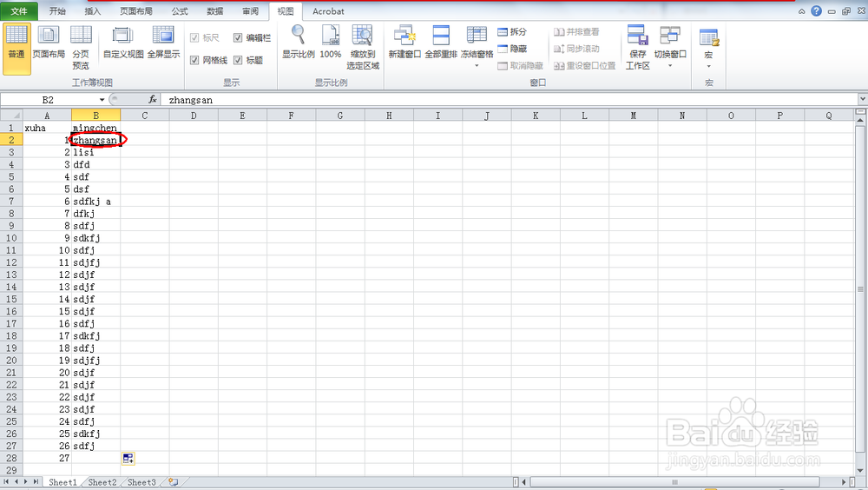868x490 pixels.
Task: Click the Name Box showing B2
Action: pos(49,100)
